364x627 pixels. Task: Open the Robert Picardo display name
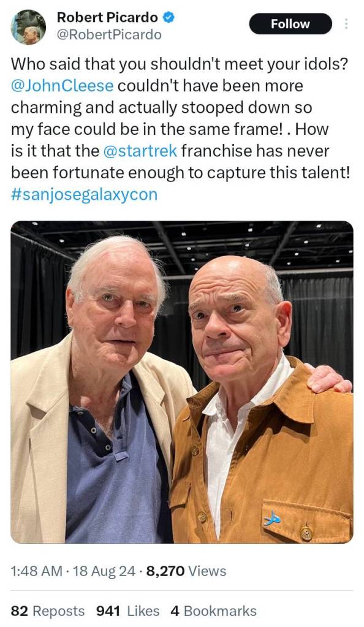pyautogui.click(x=107, y=17)
